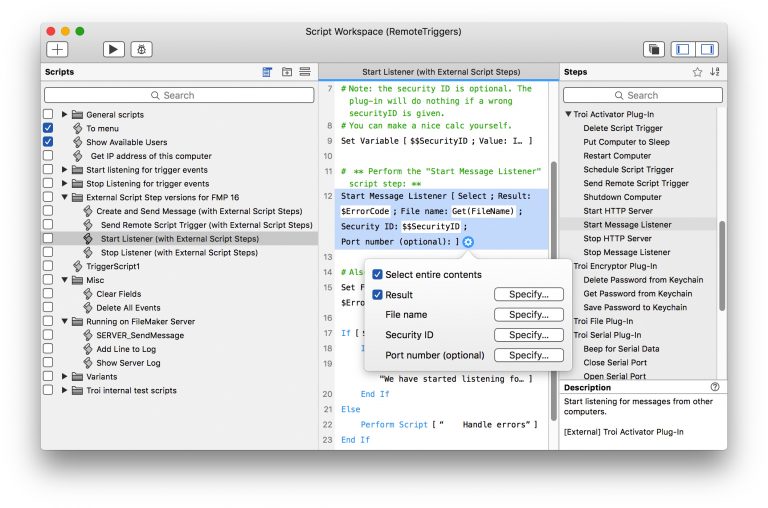Screen dimensions: 768x508
Task: Click the favorites star icon in Steps header
Action: (697, 72)
